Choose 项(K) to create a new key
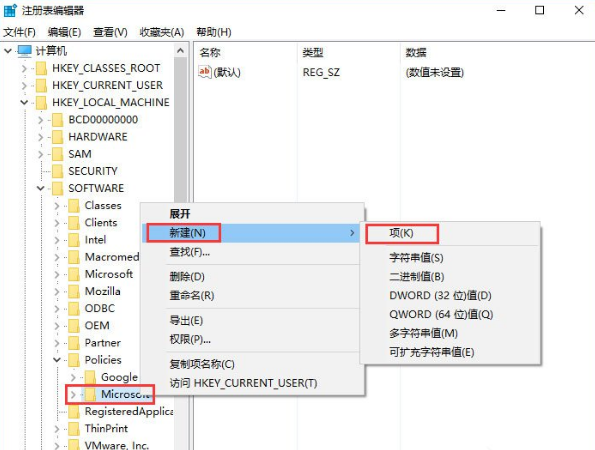 pos(401,233)
